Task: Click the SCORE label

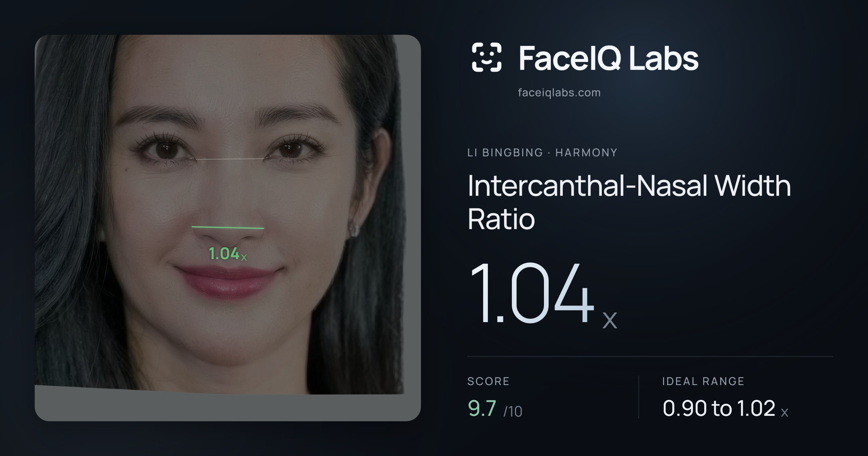Action: [488, 381]
